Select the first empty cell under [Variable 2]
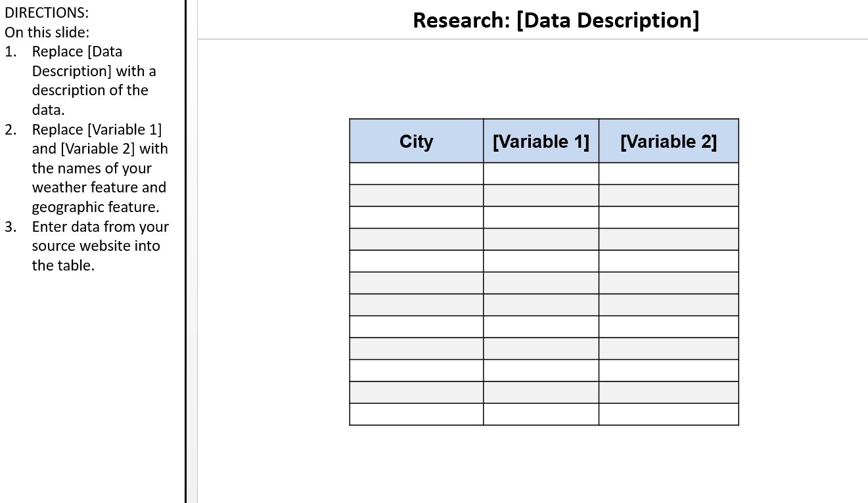This screenshot has width=868, height=503. (668, 174)
